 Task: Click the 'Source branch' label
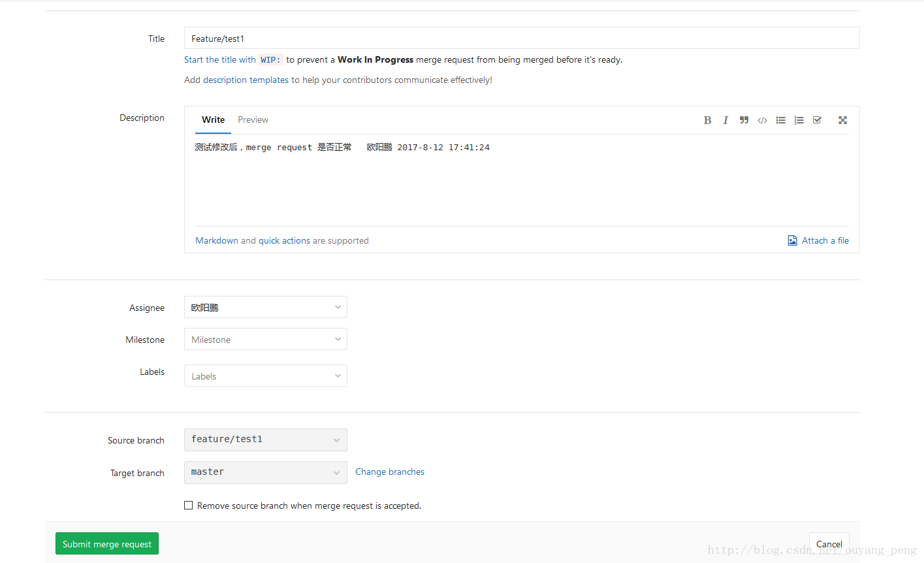[136, 440]
